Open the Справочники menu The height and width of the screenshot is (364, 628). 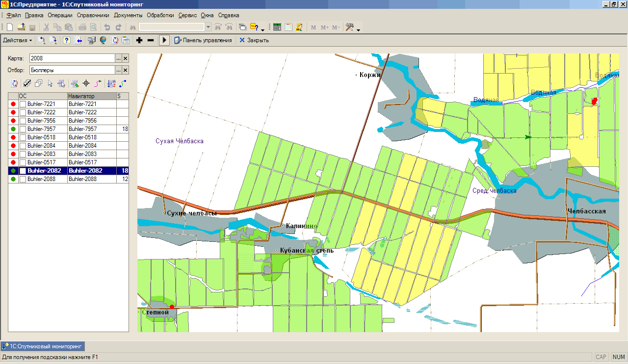pyautogui.click(x=93, y=15)
